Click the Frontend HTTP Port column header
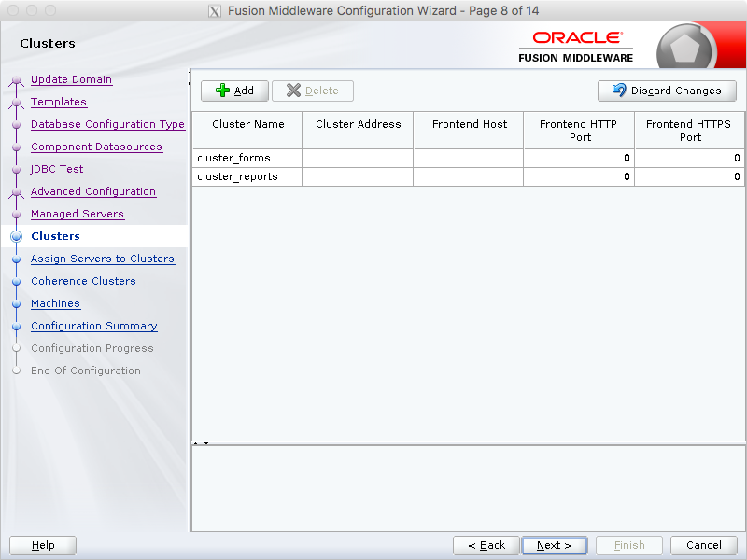 coord(579,130)
